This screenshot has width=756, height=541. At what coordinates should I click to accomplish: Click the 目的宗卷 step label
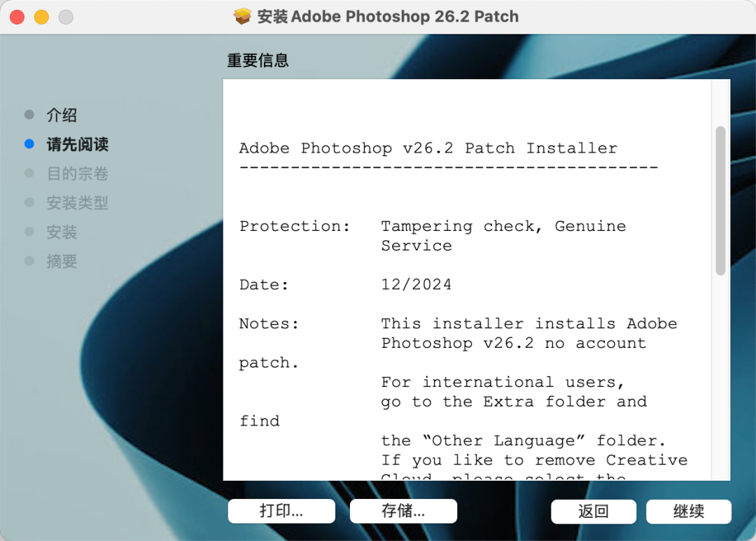[x=77, y=174]
